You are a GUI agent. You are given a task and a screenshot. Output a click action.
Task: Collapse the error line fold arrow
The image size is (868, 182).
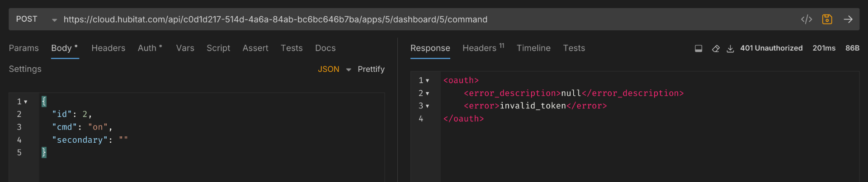coord(427,106)
